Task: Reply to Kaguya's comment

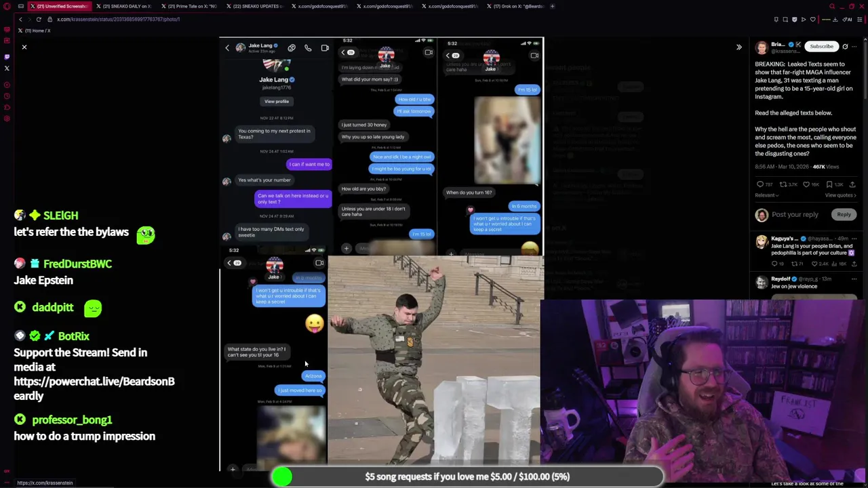Action: pyautogui.click(x=777, y=263)
